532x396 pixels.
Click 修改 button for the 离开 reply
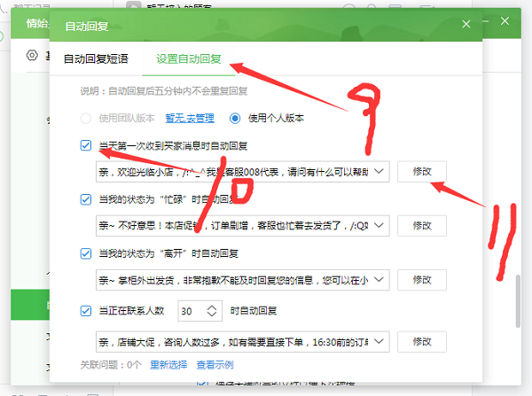421,282
